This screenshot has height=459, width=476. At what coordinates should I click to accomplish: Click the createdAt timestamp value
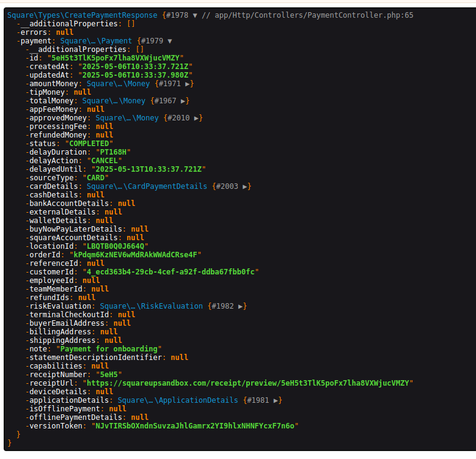click(x=136, y=67)
